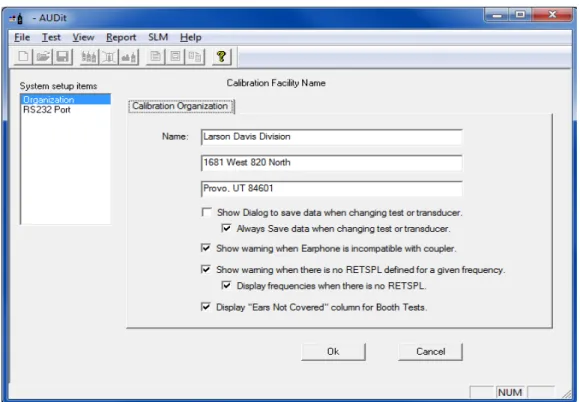Open the File menu
The width and height of the screenshot is (580, 402).
point(22,37)
